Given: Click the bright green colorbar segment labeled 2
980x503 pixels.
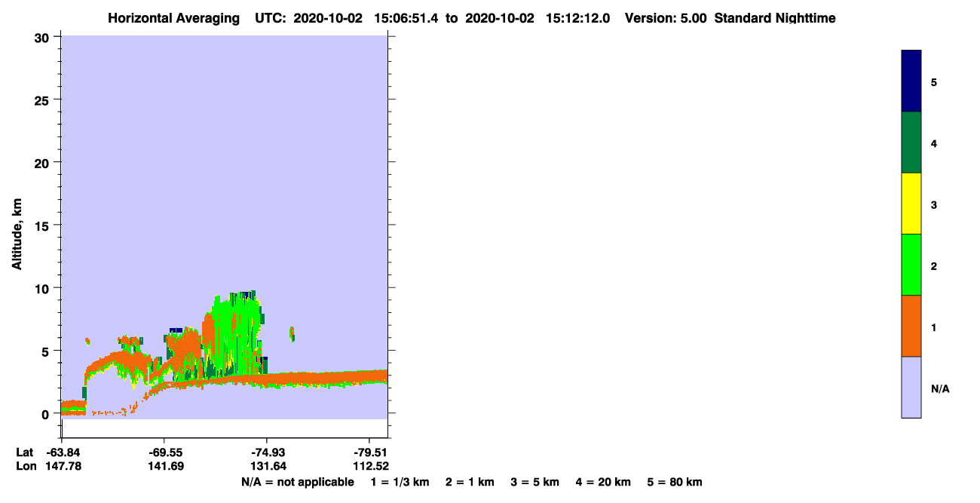Looking at the screenshot, I should click(911, 265).
